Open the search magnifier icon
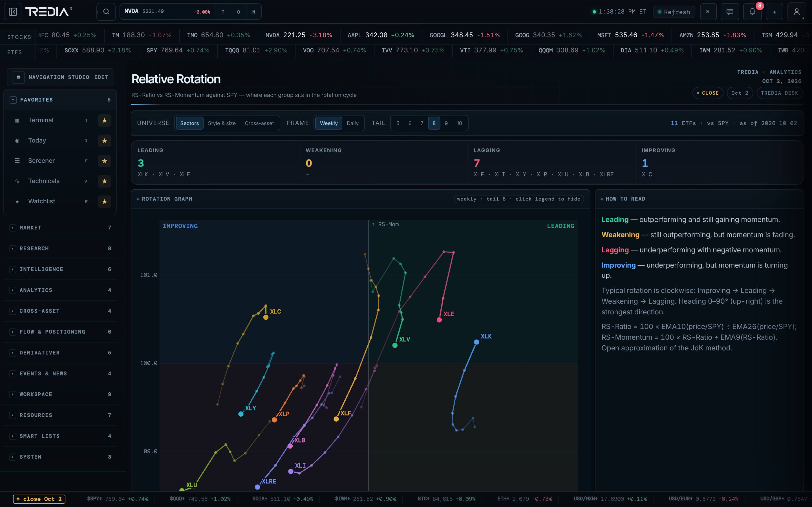This screenshot has height=507, width=812. [106, 12]
